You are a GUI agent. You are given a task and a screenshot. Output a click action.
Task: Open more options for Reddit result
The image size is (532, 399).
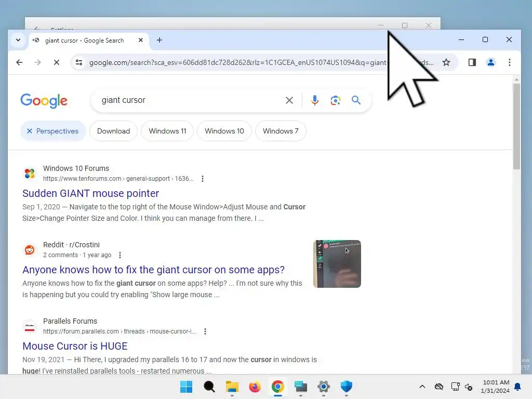click(x=120, y=255)
